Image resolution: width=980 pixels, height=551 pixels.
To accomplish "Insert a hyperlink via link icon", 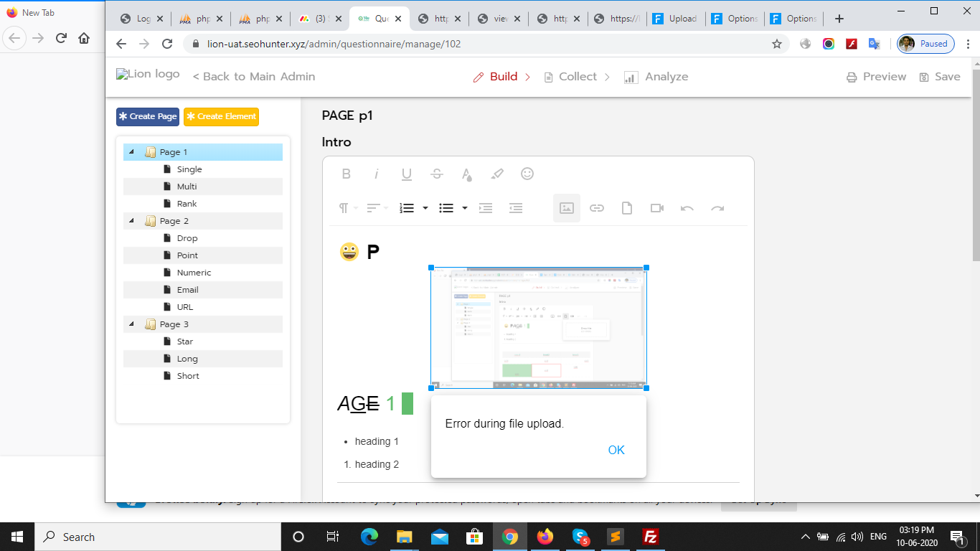I will click(597, 208).
